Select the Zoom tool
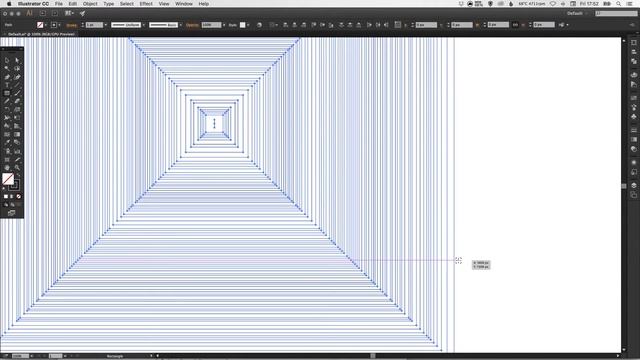The height and width of the screenshot is (360, 640). pos(17,167)
